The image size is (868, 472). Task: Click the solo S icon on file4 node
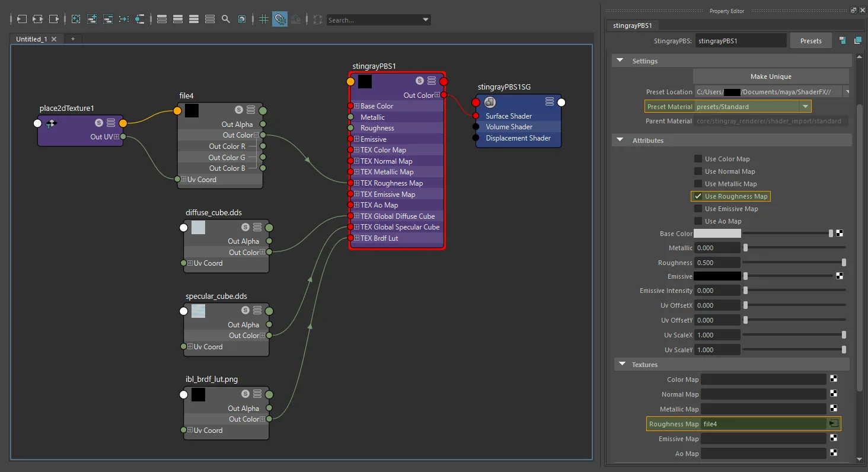238,110
